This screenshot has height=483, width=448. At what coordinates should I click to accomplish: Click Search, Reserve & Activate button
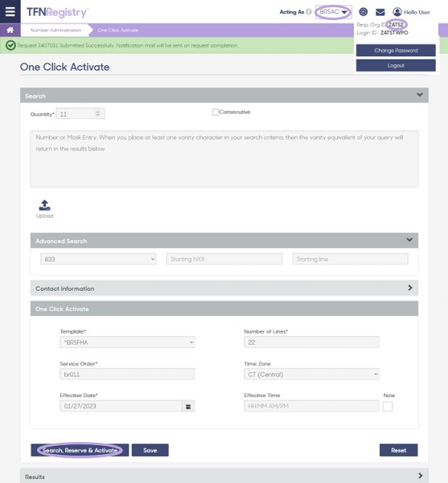click(80, 450)
